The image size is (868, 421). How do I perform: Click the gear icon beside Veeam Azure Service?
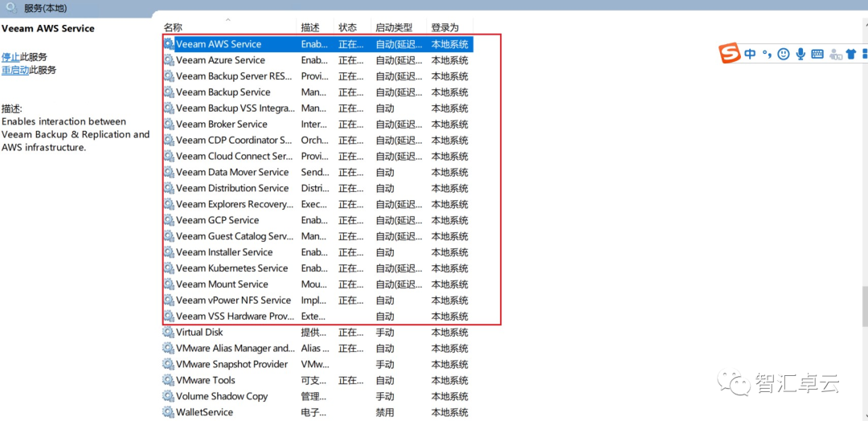(169, 60)
